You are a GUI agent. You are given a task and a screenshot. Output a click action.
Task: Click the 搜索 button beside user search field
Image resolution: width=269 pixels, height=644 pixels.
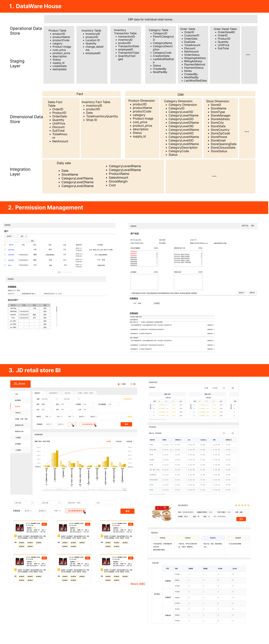point(33,241)
